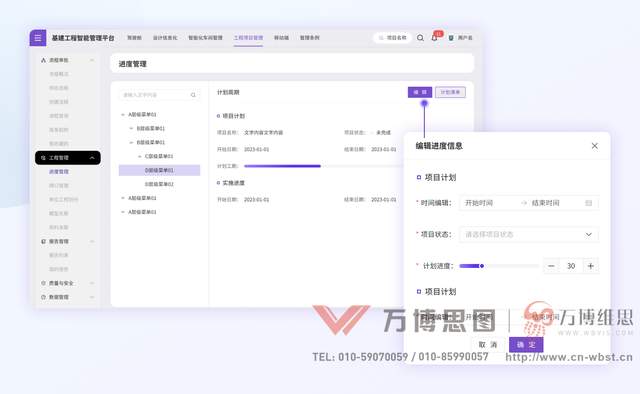Click icon beside 质量与安全 sidebar section
The image size is (640, 394).
43,283
